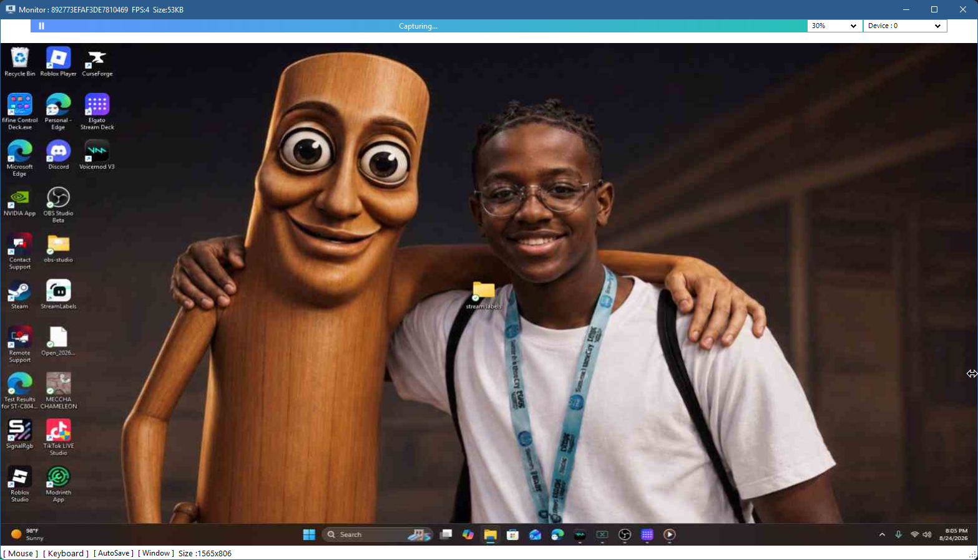Click the taskbar Search box
This screenshot has width=978, height=560.
[x=378, y=534]
